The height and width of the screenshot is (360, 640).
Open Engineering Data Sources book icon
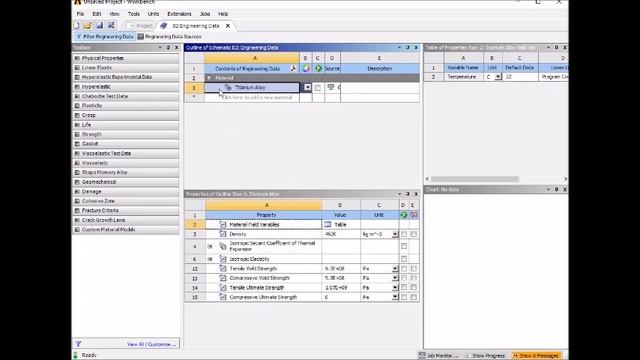pyautogui.click(x=140, y=37)
